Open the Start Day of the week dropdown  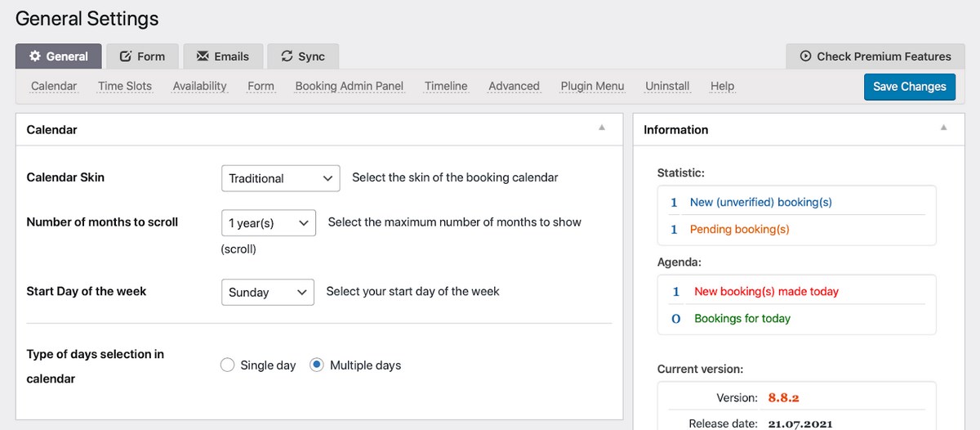[267, 292]
